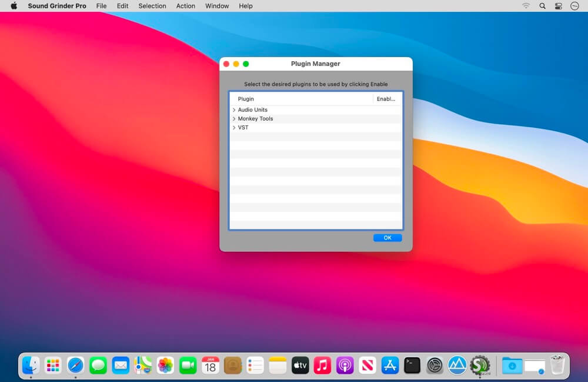Open Launchpad from the Dock
This screenshot has height=382, width=588.
[x=53, y=365]
